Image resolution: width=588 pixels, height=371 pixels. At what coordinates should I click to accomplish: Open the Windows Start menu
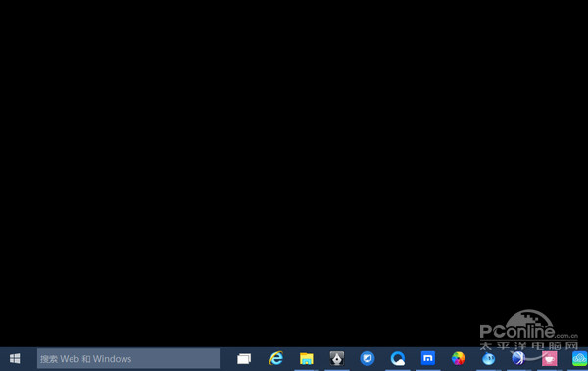(15, 359)
